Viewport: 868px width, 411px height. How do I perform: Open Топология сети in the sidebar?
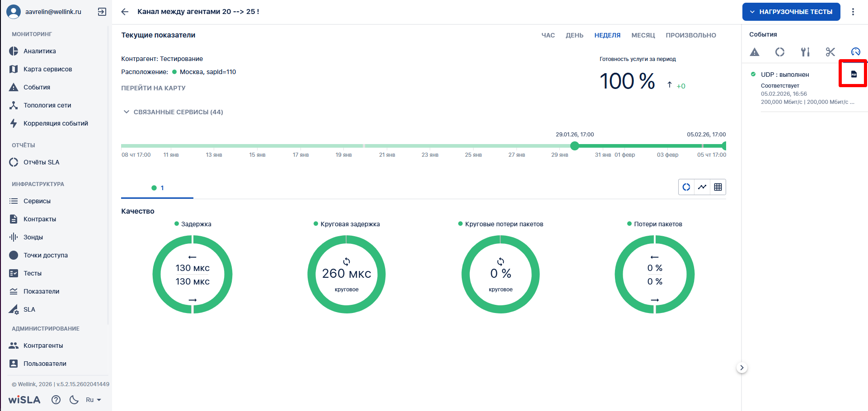[x=47, y=105]
